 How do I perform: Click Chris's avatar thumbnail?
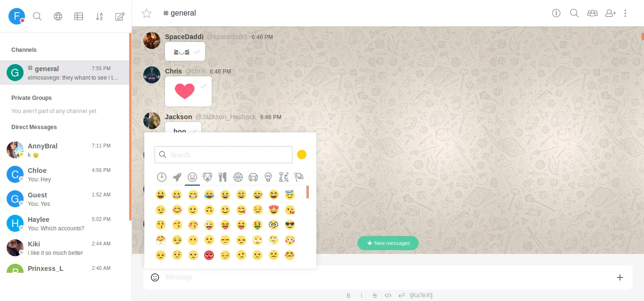[152, 75]
